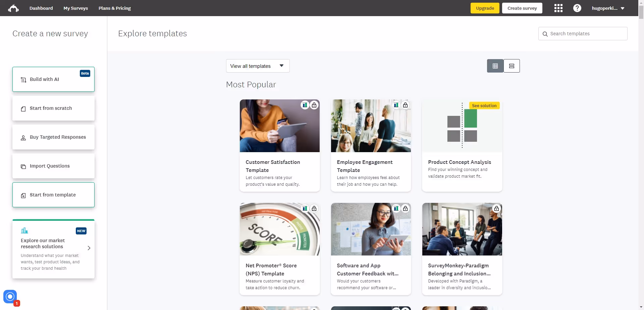
Task: Open Customer Satisfaction Template thumbnail
Action: click(x=280, y=126)
